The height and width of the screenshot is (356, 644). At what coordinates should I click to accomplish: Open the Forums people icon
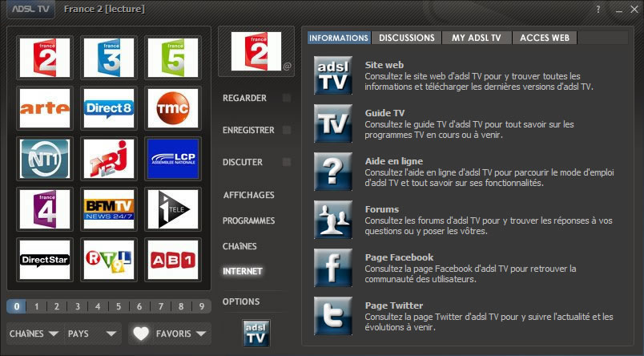click(x=333, y=220)
